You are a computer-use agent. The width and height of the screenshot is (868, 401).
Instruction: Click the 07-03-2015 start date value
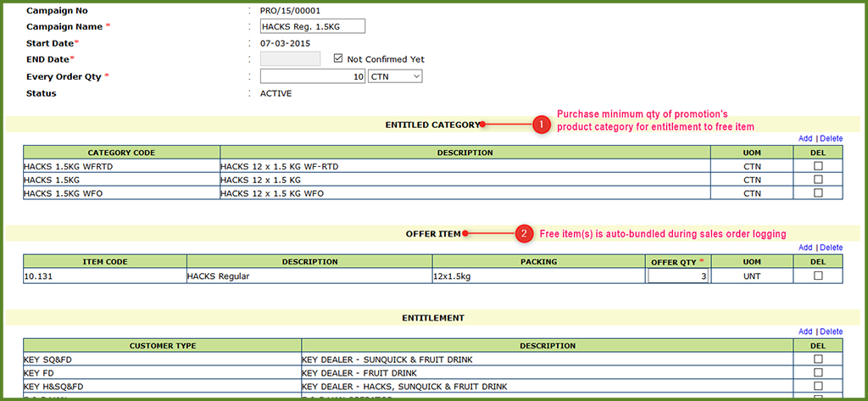pos(285,43)
